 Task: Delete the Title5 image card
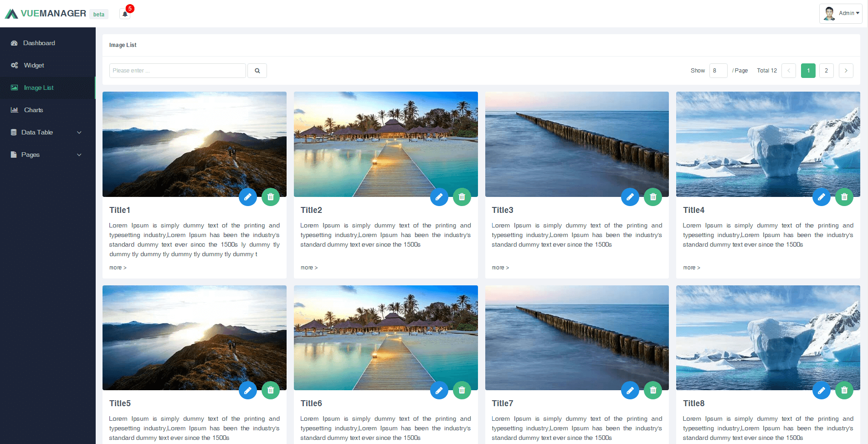[x=271, y=390]
